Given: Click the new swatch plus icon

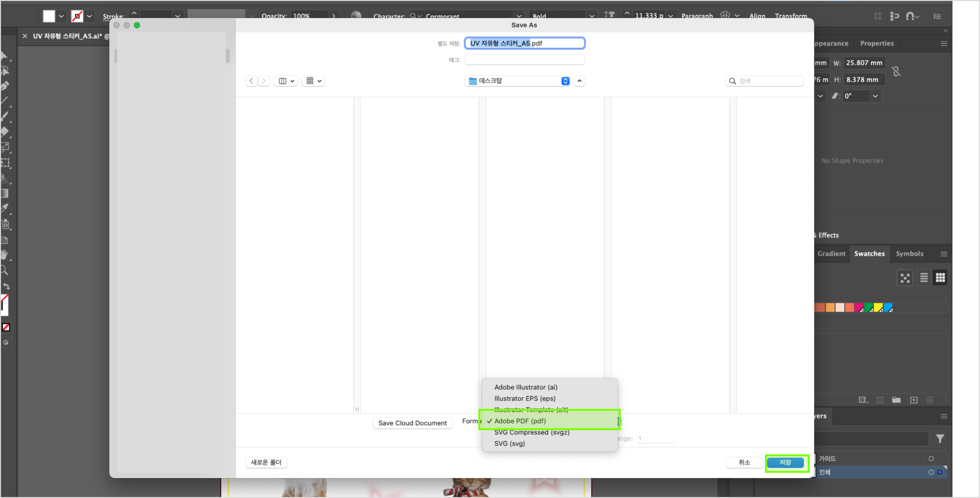Looking at the screenshot, I should 914,400.
